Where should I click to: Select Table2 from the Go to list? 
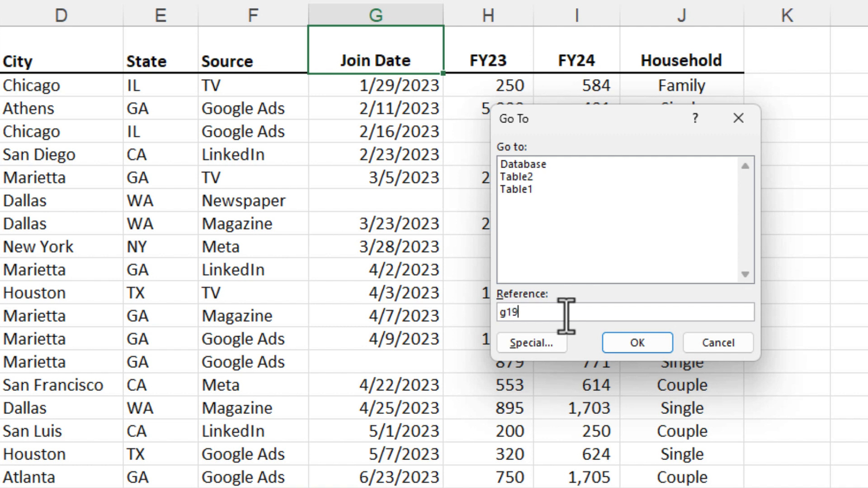pos(516,176)
